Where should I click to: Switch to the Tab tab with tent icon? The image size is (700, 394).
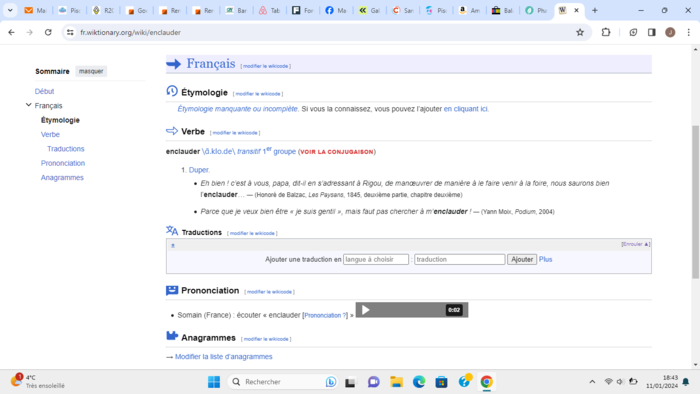(x=269, y=10)
